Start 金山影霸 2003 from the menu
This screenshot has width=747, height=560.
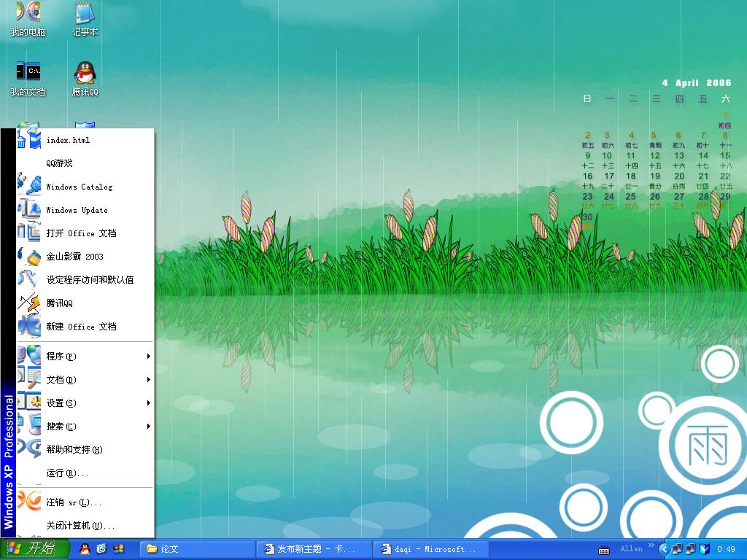click(85, 257)
